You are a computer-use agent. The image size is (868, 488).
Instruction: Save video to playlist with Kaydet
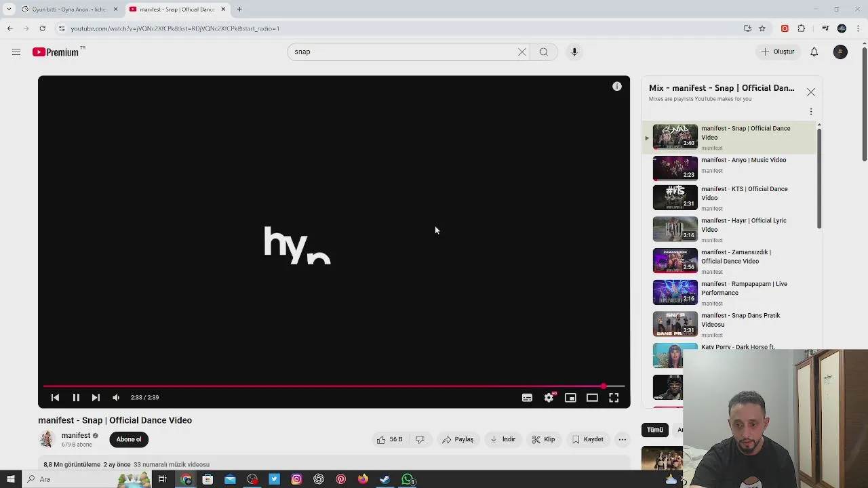(x=587, y=439)
